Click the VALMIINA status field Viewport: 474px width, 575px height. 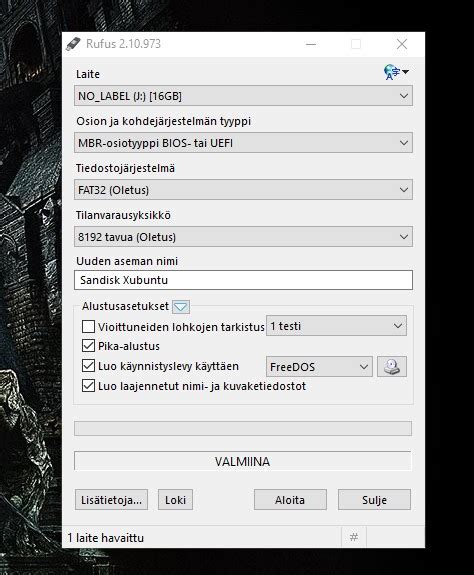point(243,461)
